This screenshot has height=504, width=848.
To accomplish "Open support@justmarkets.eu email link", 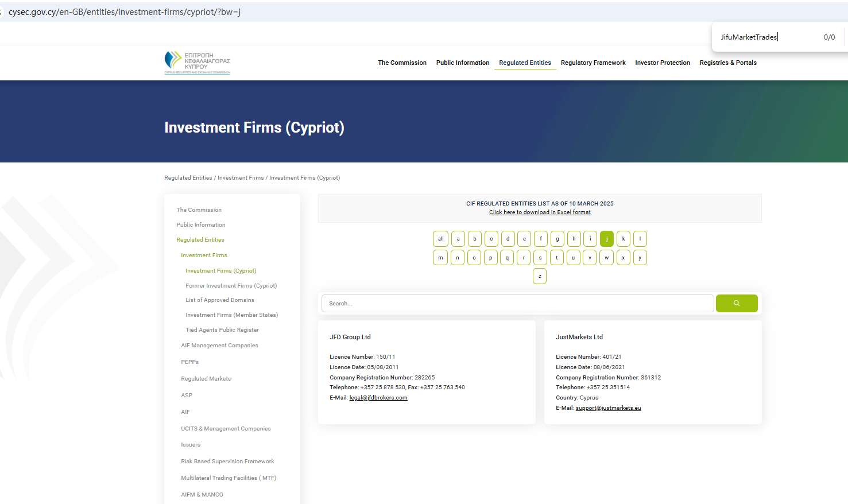I will click(608, 408).
